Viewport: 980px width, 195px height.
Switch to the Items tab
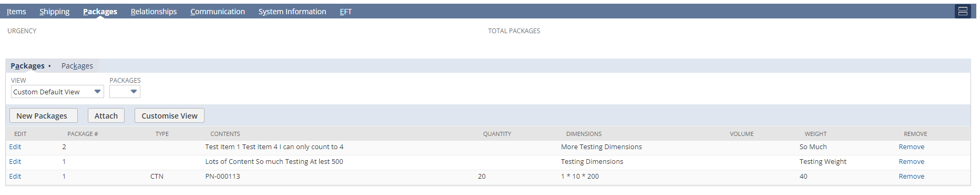click(x=16, y=12)
